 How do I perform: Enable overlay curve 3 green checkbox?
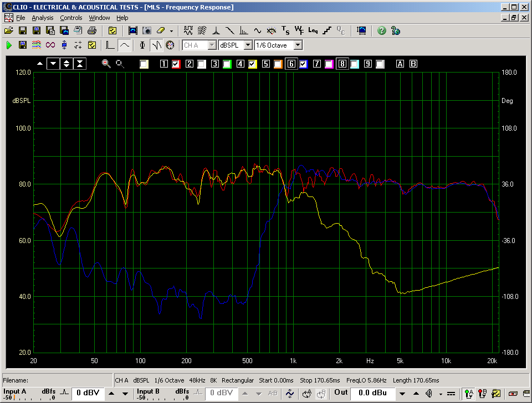point(227,64)
